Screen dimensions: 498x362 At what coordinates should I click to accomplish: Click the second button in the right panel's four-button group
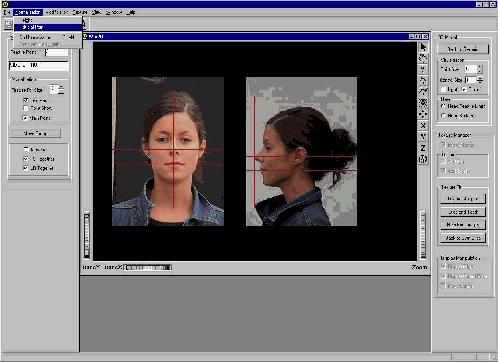pos(463,212)
